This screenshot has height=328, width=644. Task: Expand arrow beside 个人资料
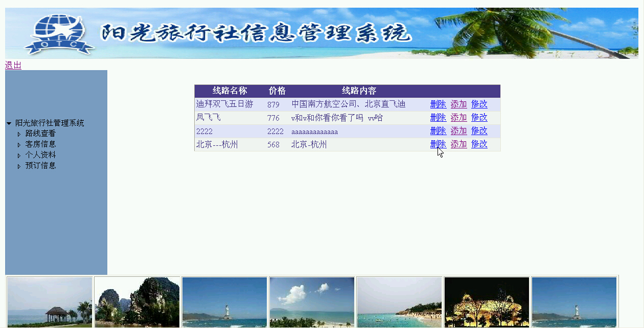[19, 156]
